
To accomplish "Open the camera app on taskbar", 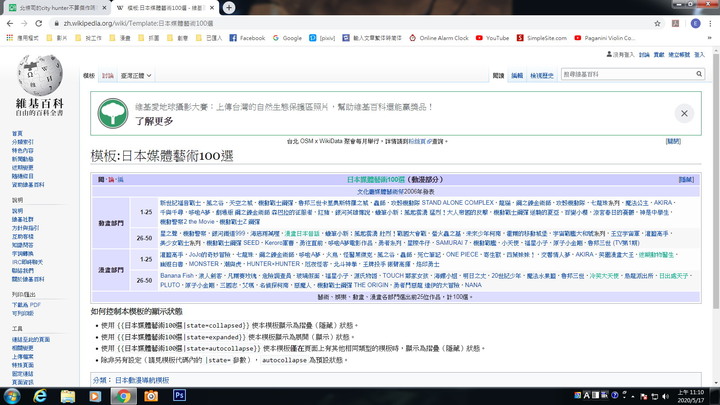I will (x=151, y=396).
